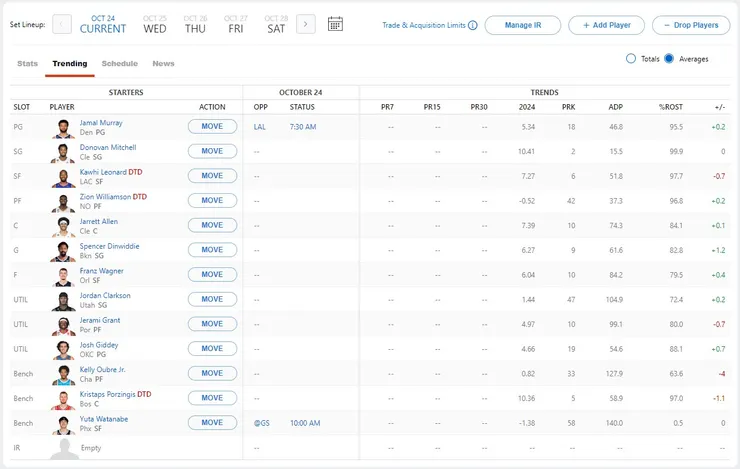
Task: Switch to the Stats tab
Action: coord(27,64)
